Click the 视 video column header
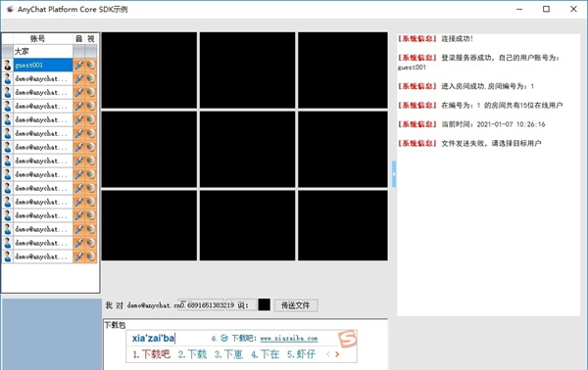 pyautogui.click(x=91, y=38)
